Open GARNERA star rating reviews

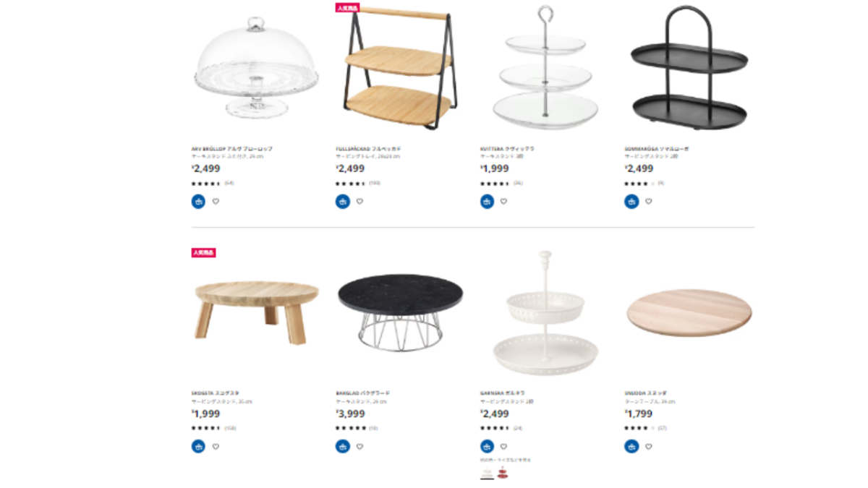tap(501, 428)
